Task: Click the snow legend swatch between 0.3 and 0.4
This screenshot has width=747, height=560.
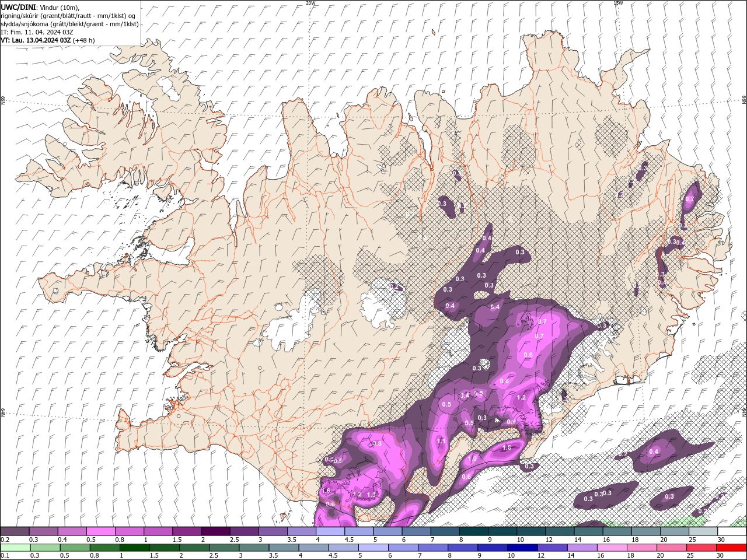Action: click(x=43, y=531)
